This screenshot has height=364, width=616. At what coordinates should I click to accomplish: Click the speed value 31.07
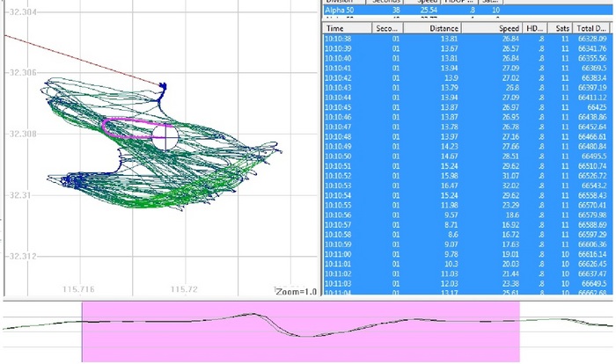pos(510,176)
